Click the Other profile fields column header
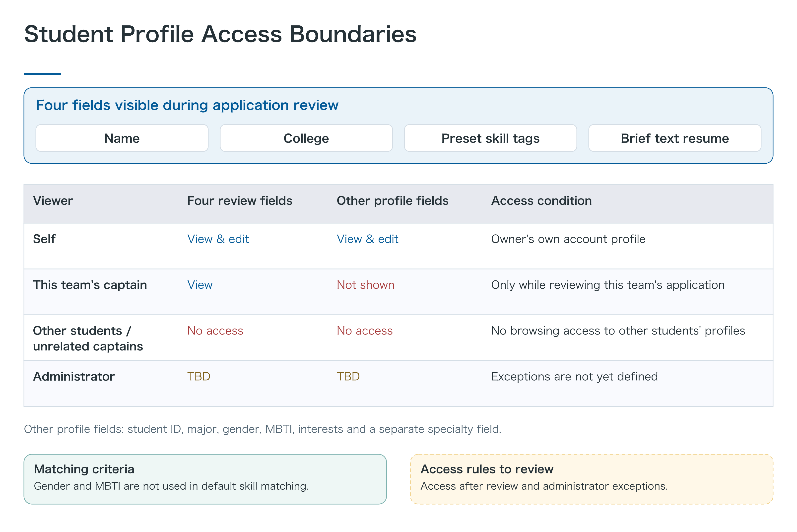The image size is (797, 532). 392,201
